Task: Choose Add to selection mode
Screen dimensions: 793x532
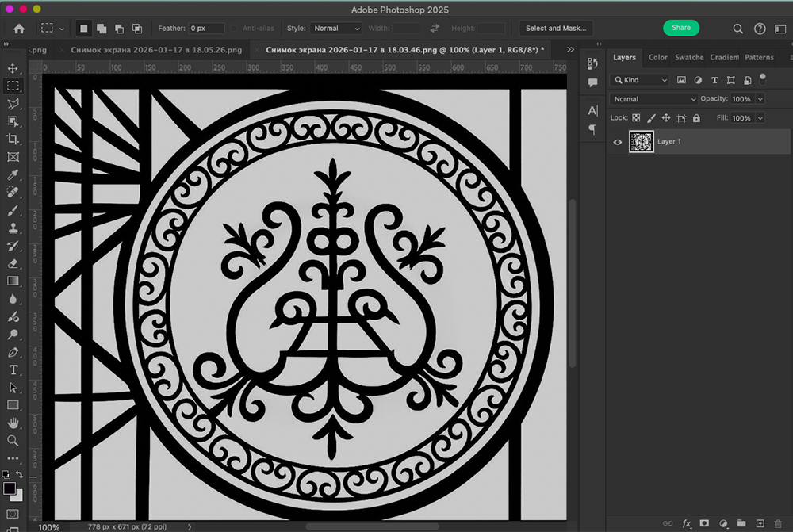Action: point(102,29)
